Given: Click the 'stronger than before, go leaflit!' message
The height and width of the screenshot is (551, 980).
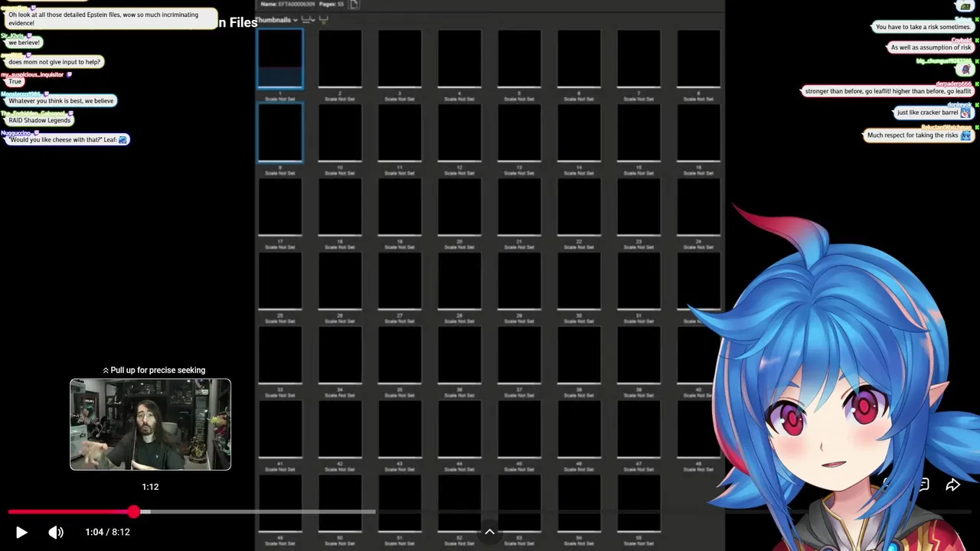Looking at the screenshot, I should click(x=888, y=91).
